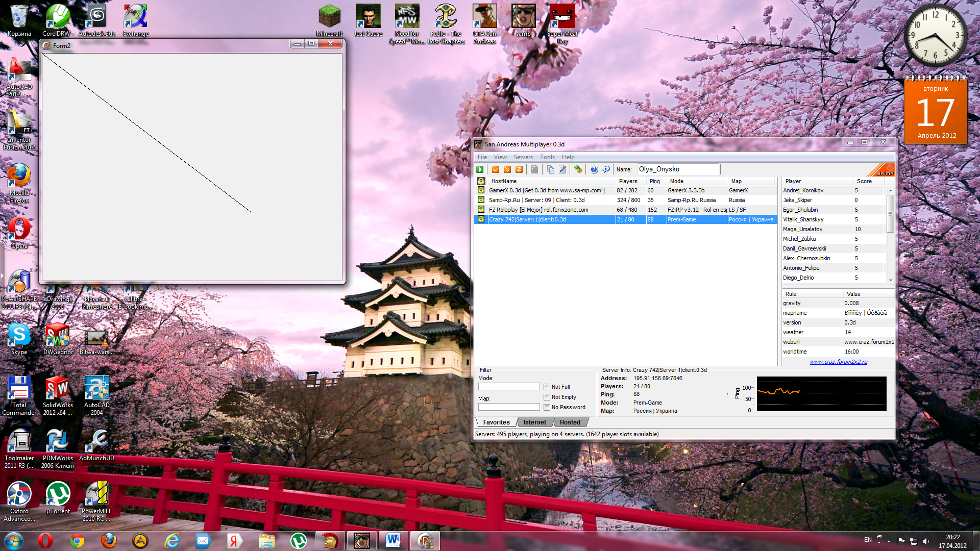The height and width of the screenshot is (551, 980).
Task: Open the Tools menu
Action: click(x=547, y=157)
